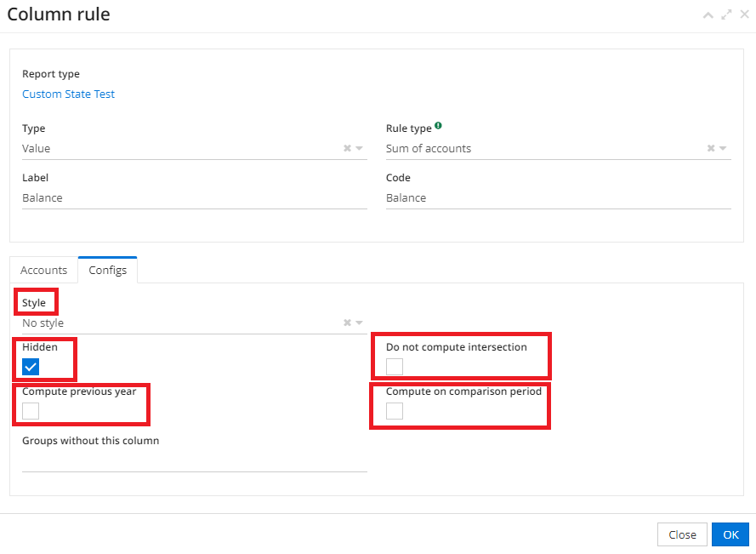Expand the Column rule dialog to full size
This screenshot has width=756, height=554.
coord(726,15)
